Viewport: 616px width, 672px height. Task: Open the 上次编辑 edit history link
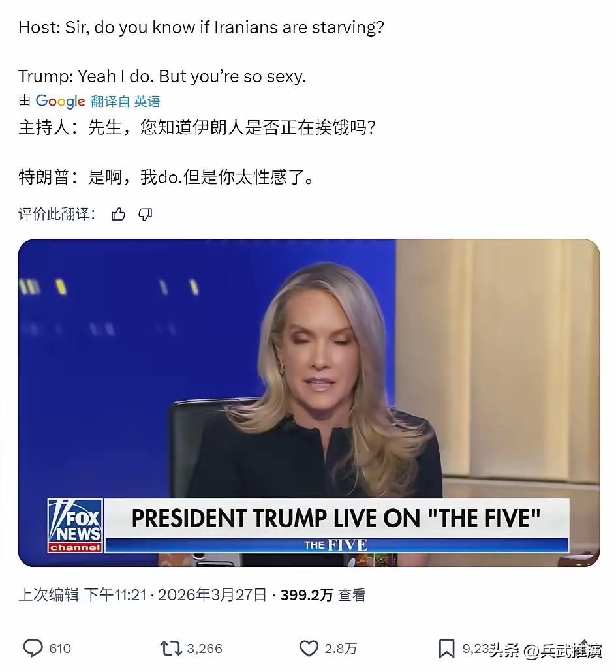tap(48, 595)
